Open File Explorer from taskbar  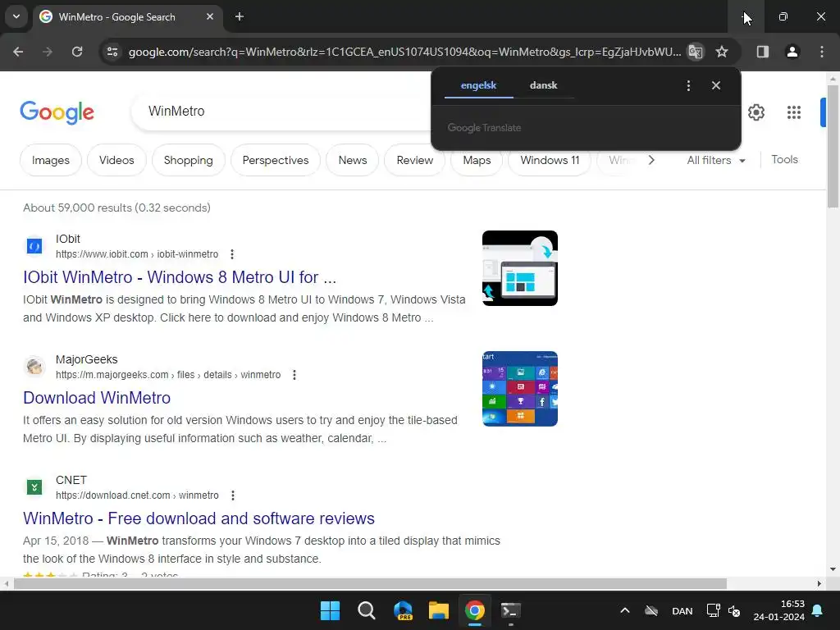point(438,610)
